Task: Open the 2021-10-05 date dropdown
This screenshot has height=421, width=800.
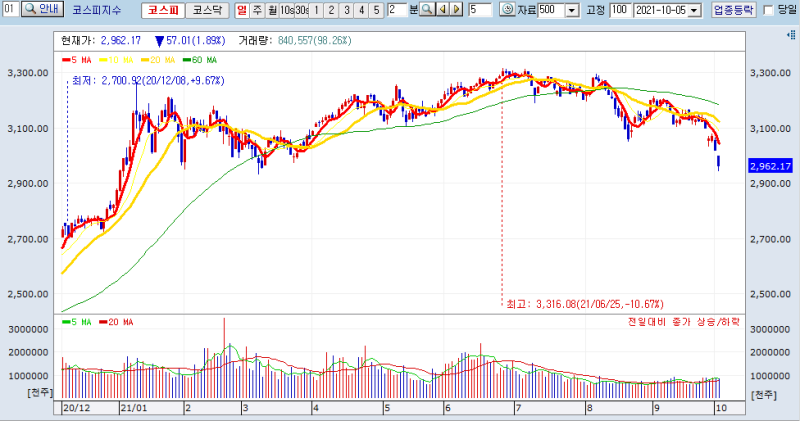Action: 694,10
